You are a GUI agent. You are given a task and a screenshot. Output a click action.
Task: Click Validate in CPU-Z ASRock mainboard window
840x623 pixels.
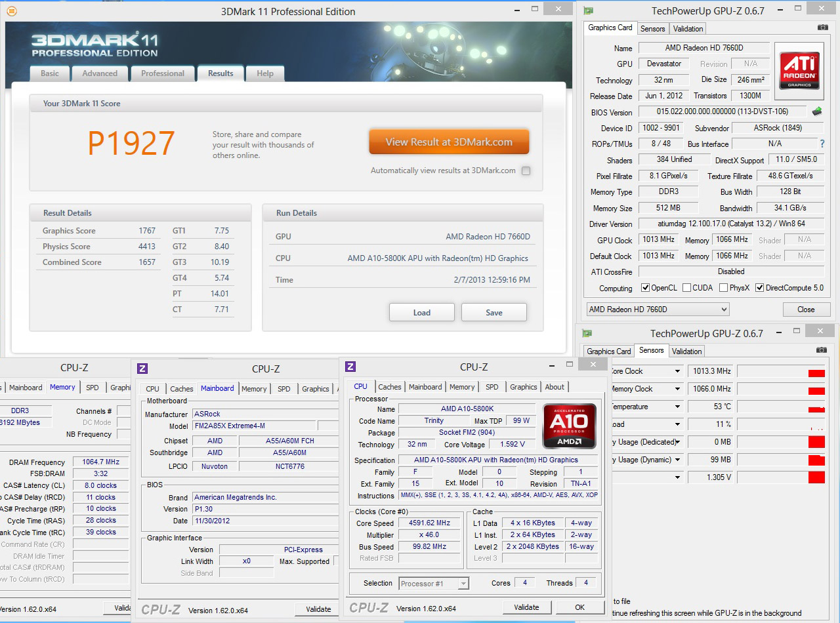(x=318, y=609)
